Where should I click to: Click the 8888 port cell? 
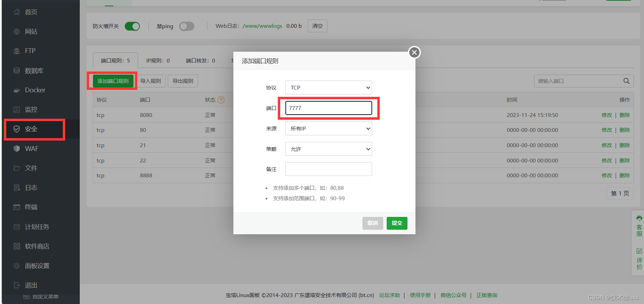[146, 176]
